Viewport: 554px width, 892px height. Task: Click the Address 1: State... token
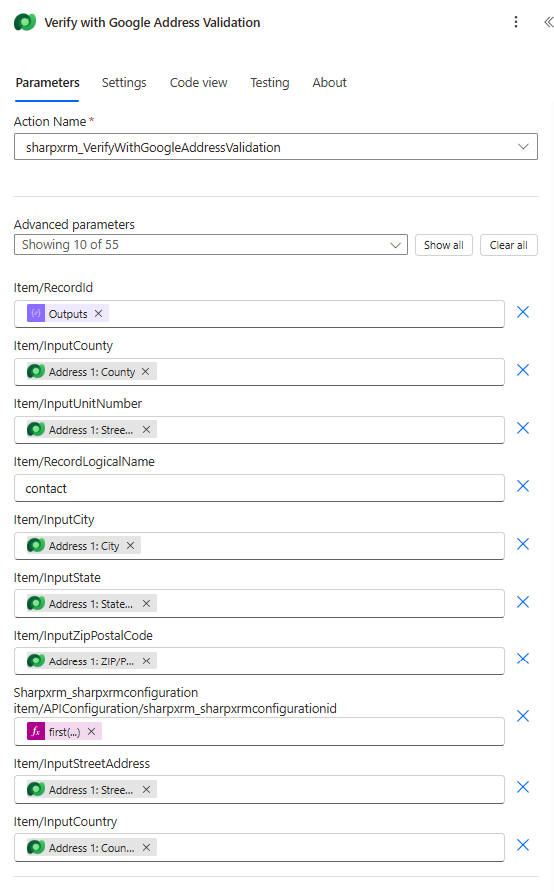92,604
